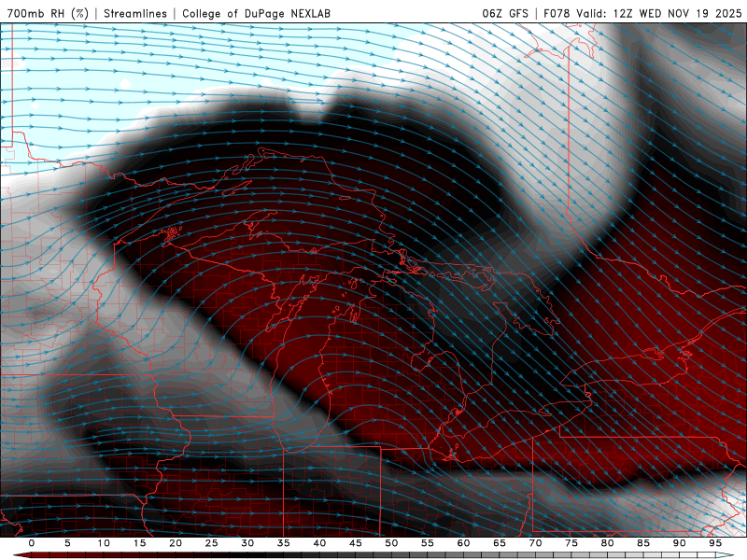Click the colorbar label "10"

(104, 543)
